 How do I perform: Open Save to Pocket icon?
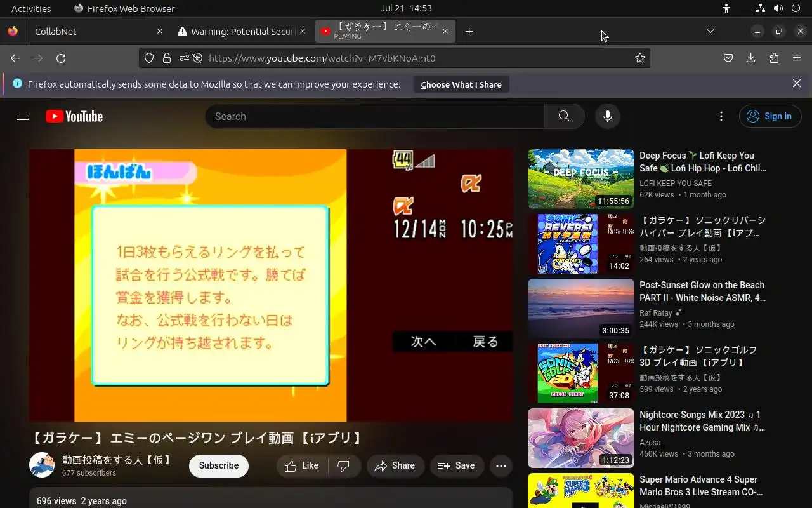coord(728,58)
